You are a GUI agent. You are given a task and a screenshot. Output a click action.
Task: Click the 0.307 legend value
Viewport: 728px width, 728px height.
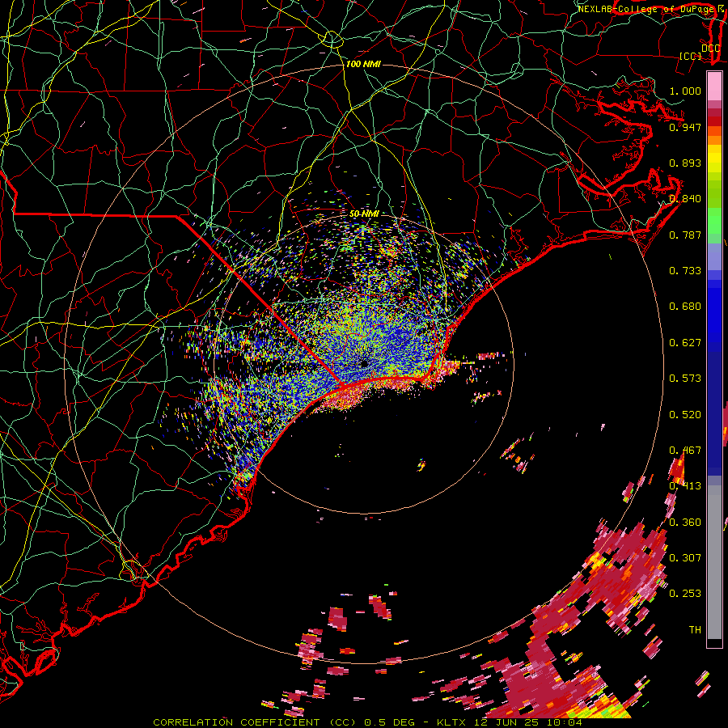[x=685, y=557]
